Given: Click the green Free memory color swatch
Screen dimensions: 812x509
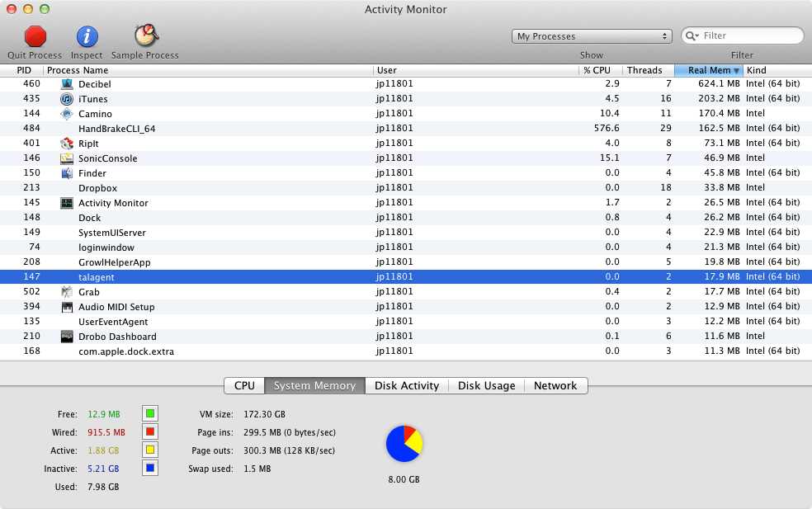Looking at the screenshot, I should click(150, 414).
